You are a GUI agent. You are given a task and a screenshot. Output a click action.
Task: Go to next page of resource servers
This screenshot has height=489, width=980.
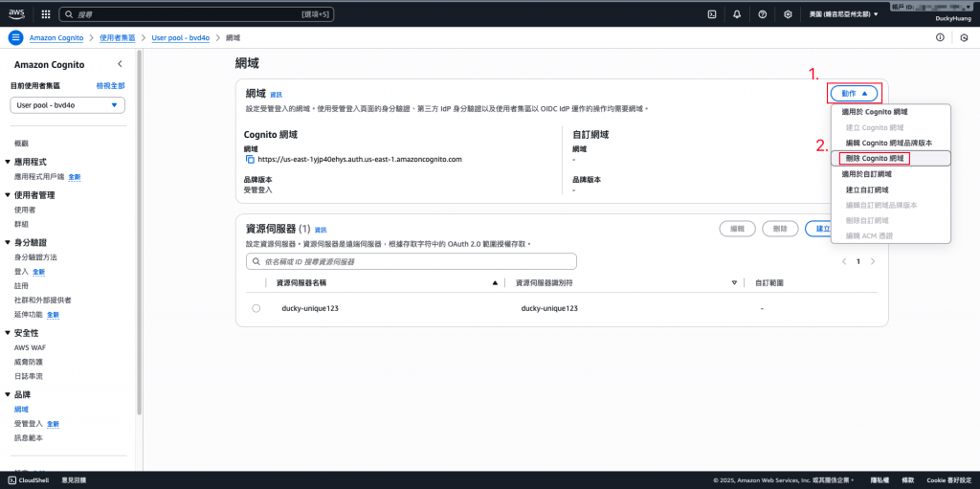[x=873, y=261]
